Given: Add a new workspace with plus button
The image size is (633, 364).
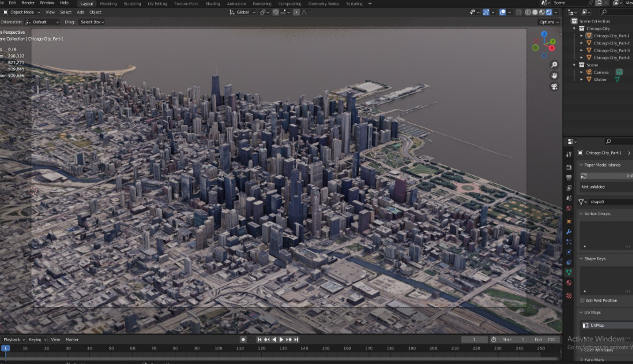Looking at the screenshot, I should [x=370, y=3].
